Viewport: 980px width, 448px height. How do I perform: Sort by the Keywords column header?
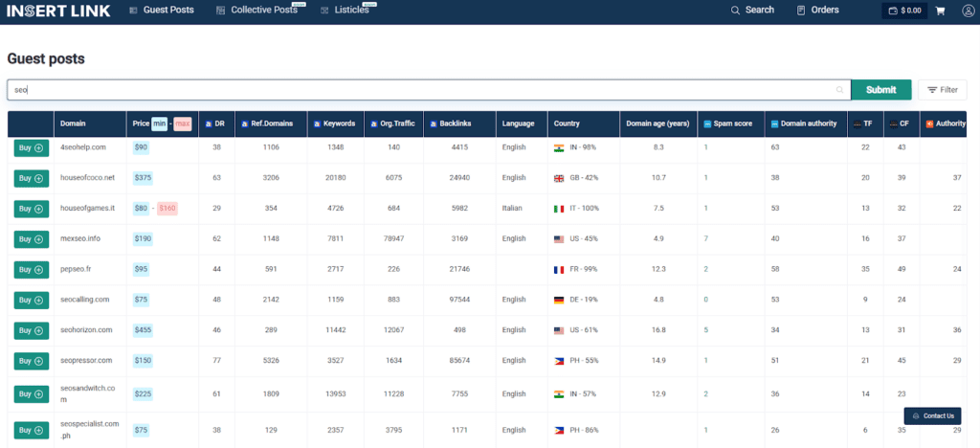[334, 123]
